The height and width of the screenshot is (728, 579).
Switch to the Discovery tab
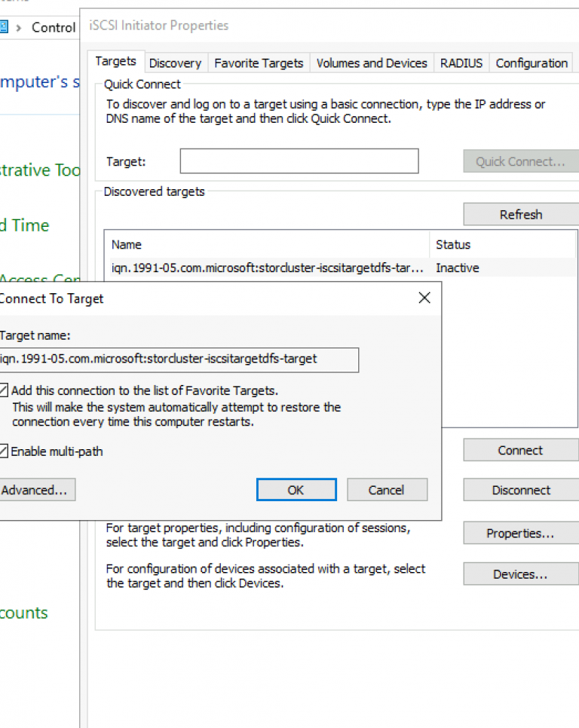pos(175,63)
